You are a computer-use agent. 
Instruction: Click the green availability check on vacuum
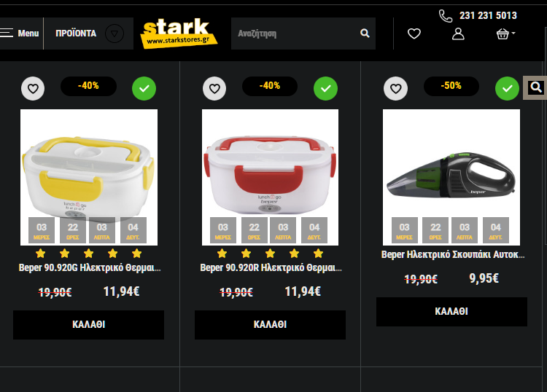click(x=507, y=88)
